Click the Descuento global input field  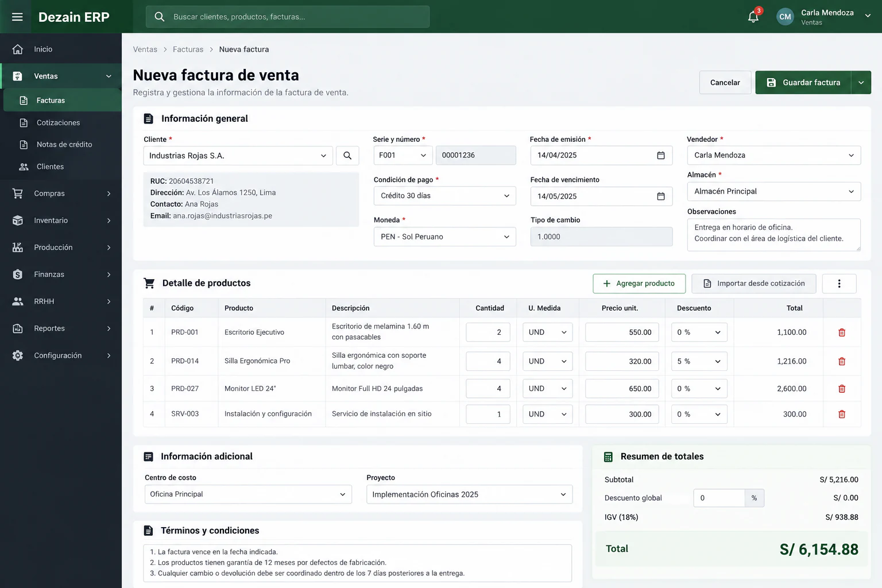point(719,498)
